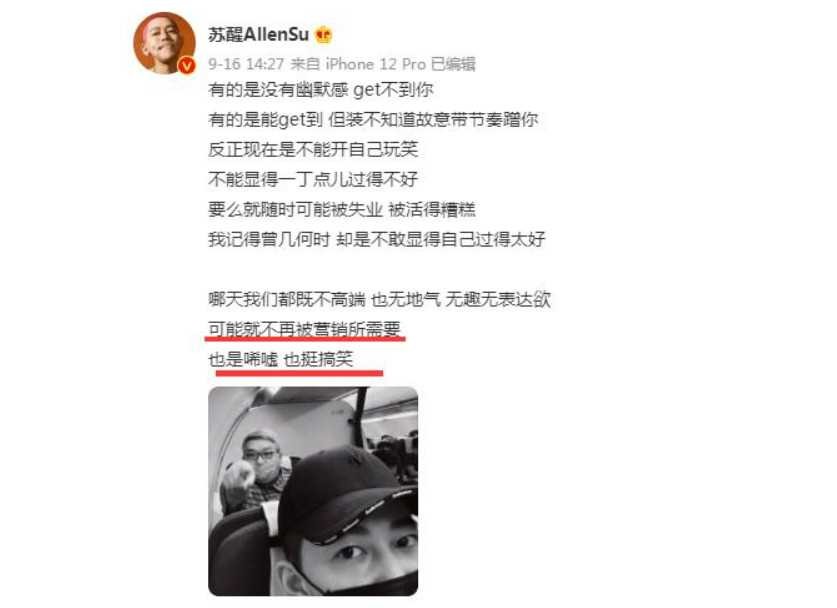This screenshot has width=837, height=608.
Task: Select the line 我记得曾几何时
Action: [376, 239]
